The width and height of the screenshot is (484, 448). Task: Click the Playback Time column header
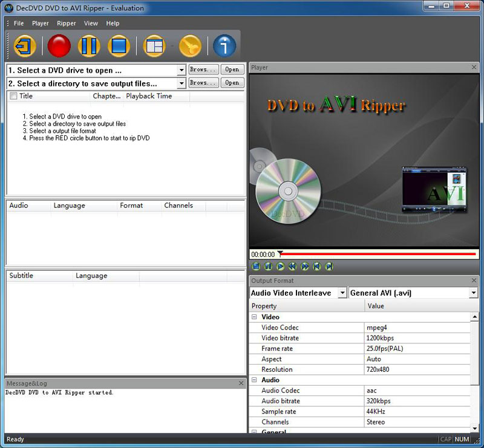(x=157, y=96)
